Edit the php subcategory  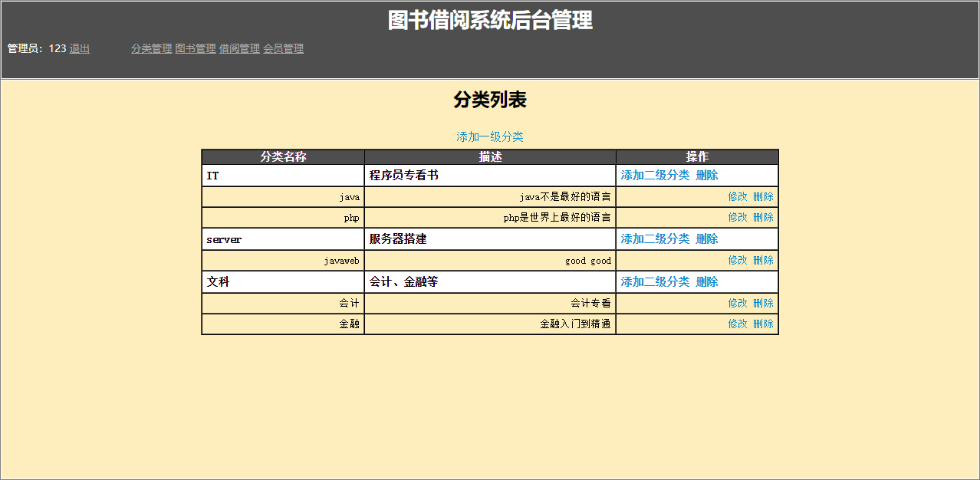click(x=738, y=218)
